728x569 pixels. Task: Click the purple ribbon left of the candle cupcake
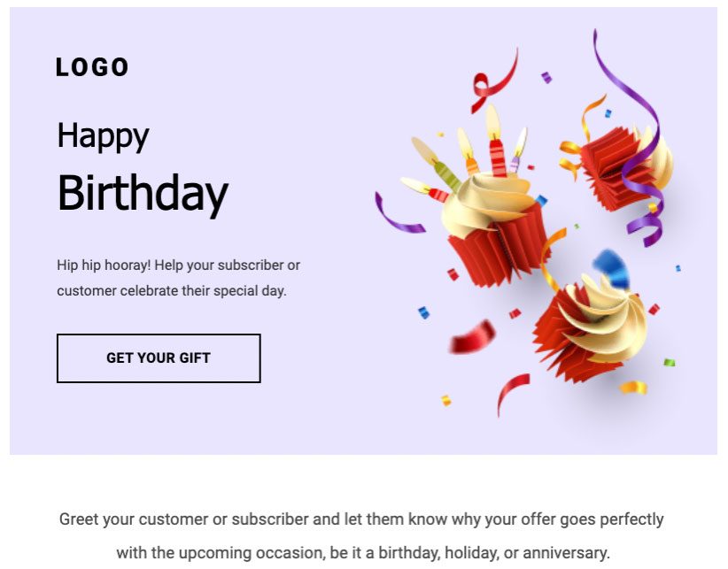pyautogui.click(x=394, y=219)
